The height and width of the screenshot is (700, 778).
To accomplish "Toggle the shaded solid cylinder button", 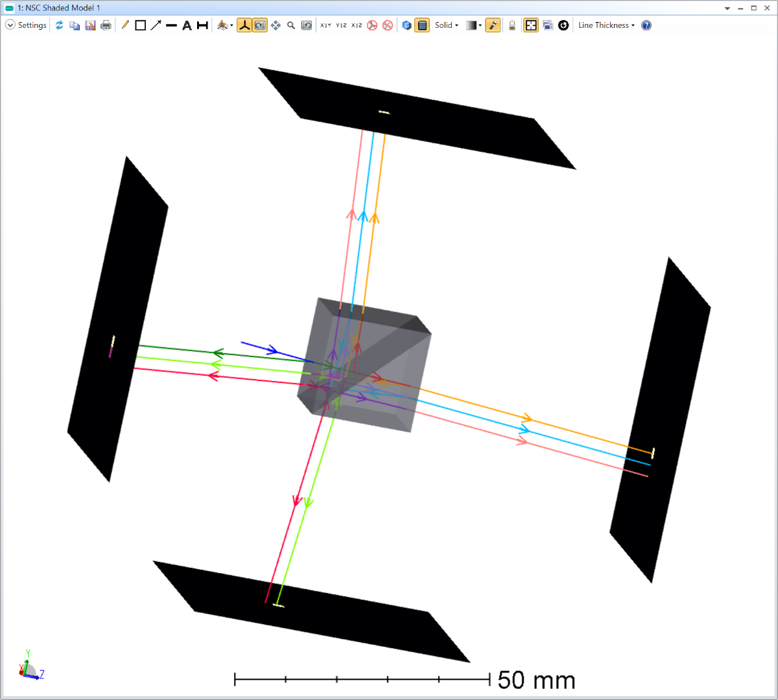I will pyautogui.click(x=422, y=25).
